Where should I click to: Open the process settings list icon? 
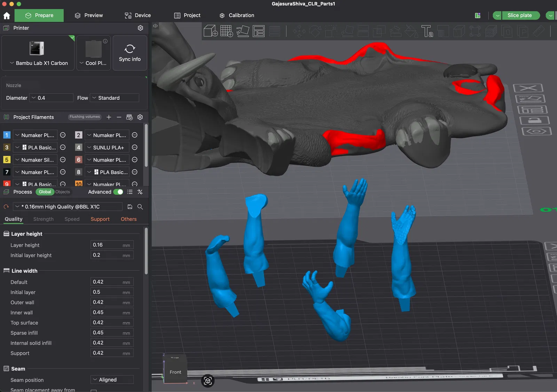pyautogui.click(x=130, y=192)
